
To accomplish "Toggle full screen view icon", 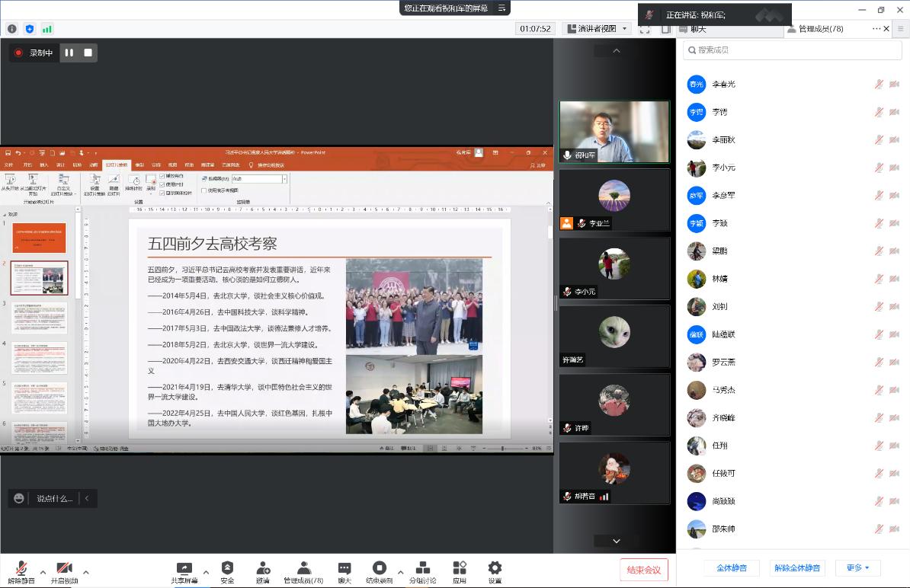I will tap(645, 29).
